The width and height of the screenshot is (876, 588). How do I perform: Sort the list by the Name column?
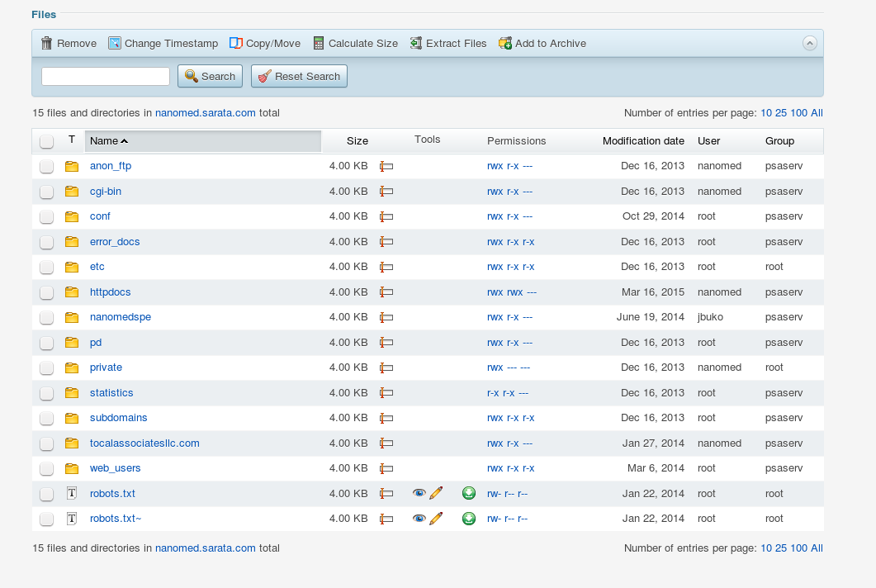pyautogui.click(x=104, y=141)
